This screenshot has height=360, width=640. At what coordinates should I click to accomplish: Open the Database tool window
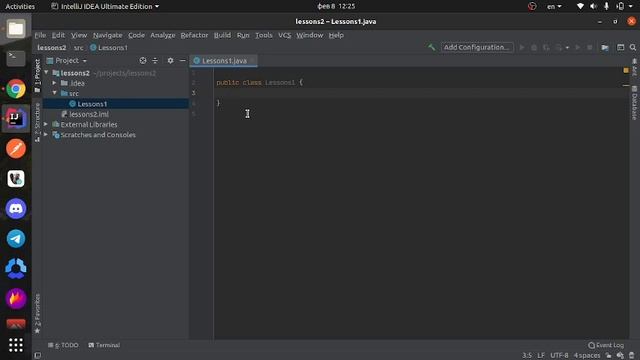[634, 103]
